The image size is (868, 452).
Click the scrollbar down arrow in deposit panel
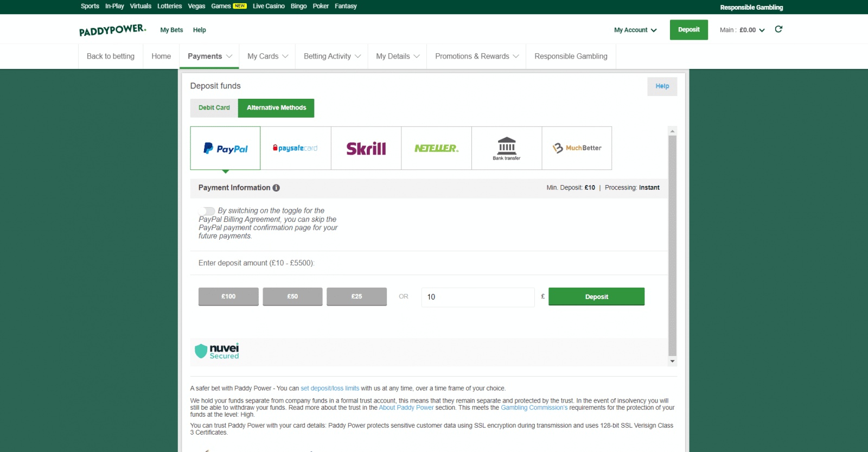[672, 361]
